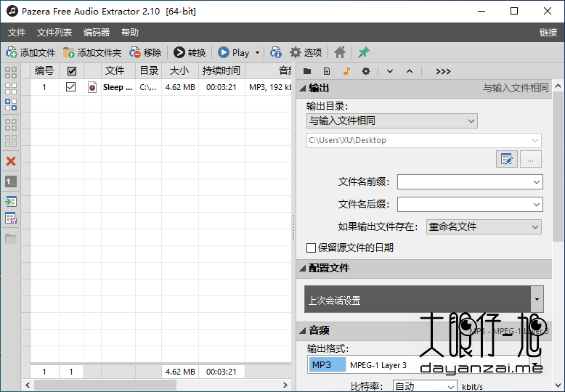Click the file list horizontal scrollbar thumb
This screenshot has height=392, width=565.
point(105,385)
